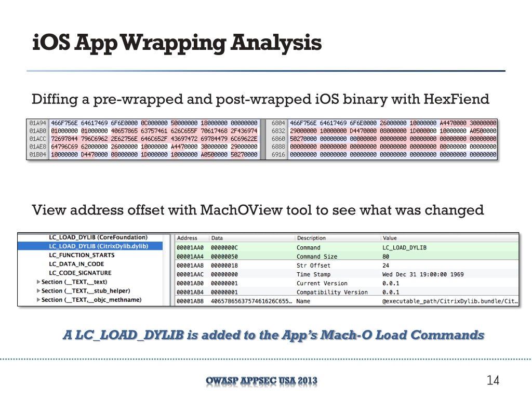The height and width of the screenshot is (399, 532).
Task: Select LC_CODE_SIGNATURE load command
Action: 80,273
